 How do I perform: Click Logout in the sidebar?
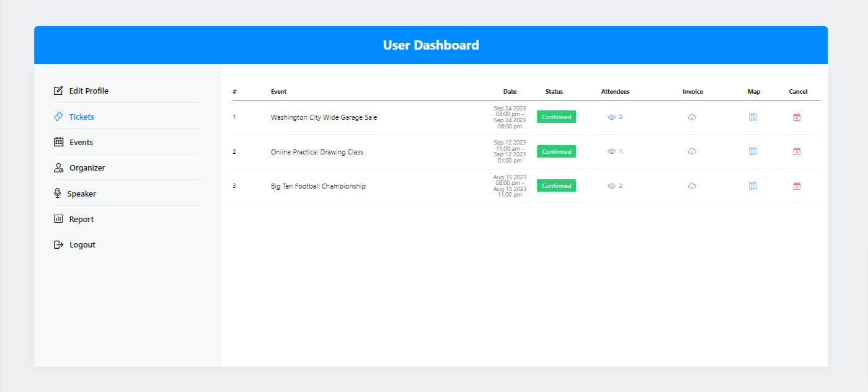82,245
